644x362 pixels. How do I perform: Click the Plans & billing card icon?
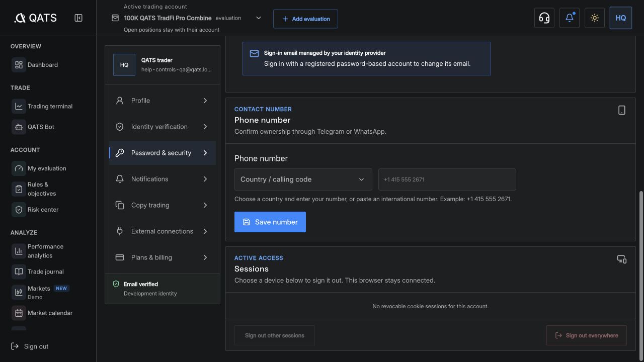point(120,257)
